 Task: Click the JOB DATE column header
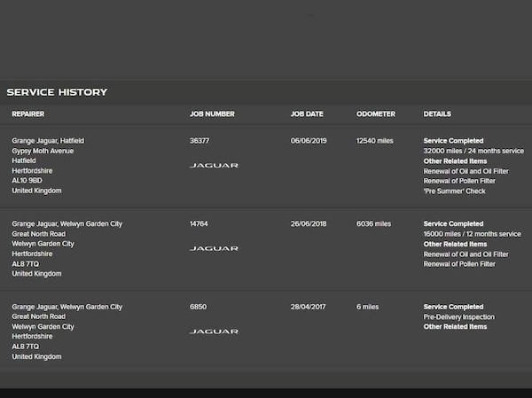pyautogui.click(x=308, y=114)
